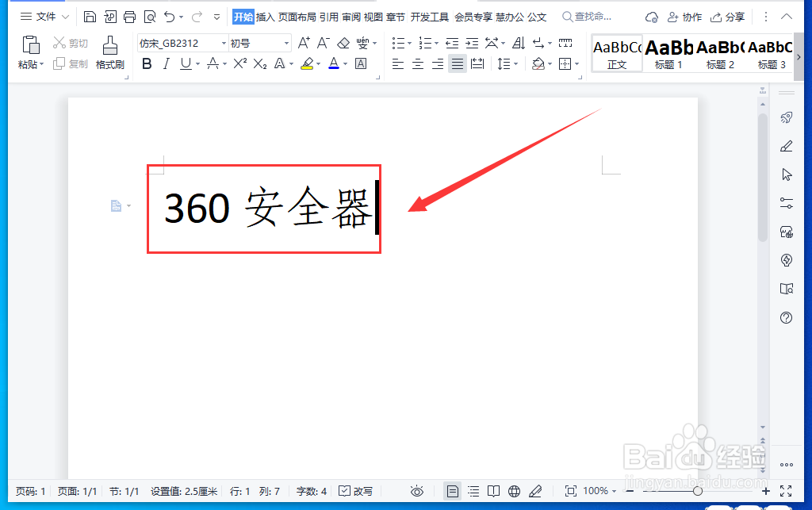Decrease indent icon
This screenshot has height=510, width=812.
[452, 43]
